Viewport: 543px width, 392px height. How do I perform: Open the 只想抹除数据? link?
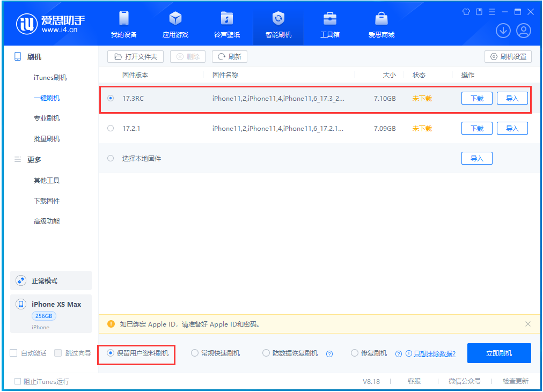pos(436,353)
